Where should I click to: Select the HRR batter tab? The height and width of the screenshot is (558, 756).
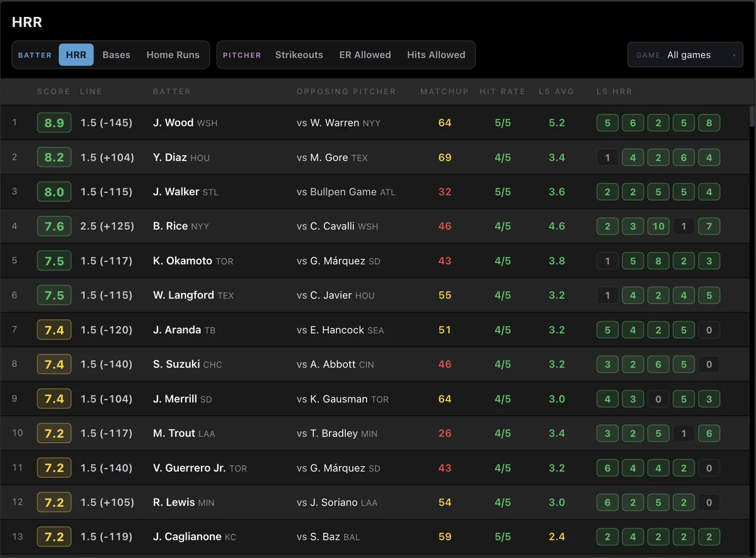click(x=76, y=55)
